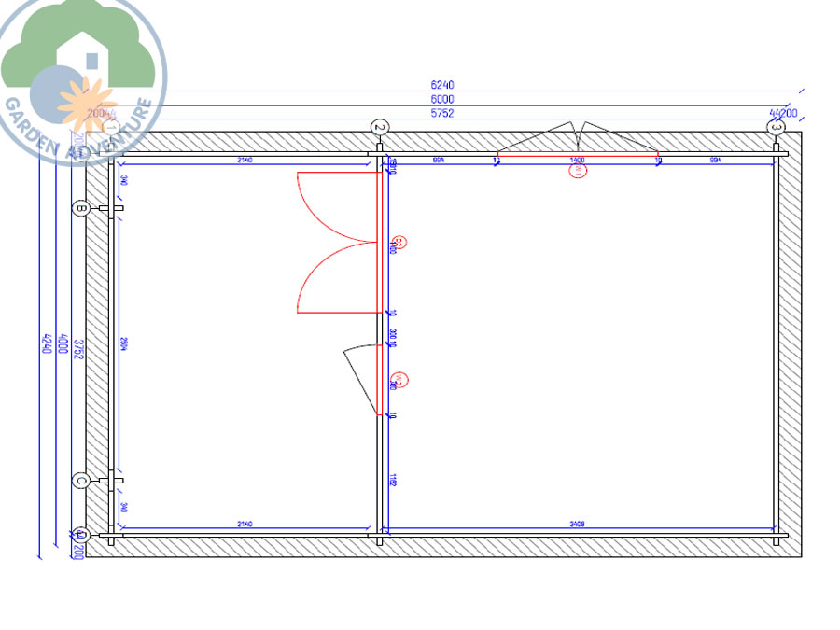Screen dimensions: 840x630
Task: Select the 3408 bottom dimension label
Action: (x=579, y=525)
